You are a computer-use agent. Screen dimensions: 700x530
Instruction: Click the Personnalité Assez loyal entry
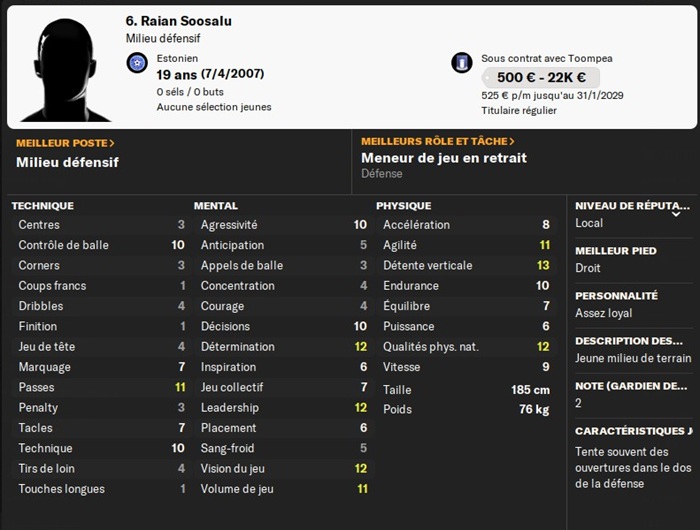tap(602, 314)
